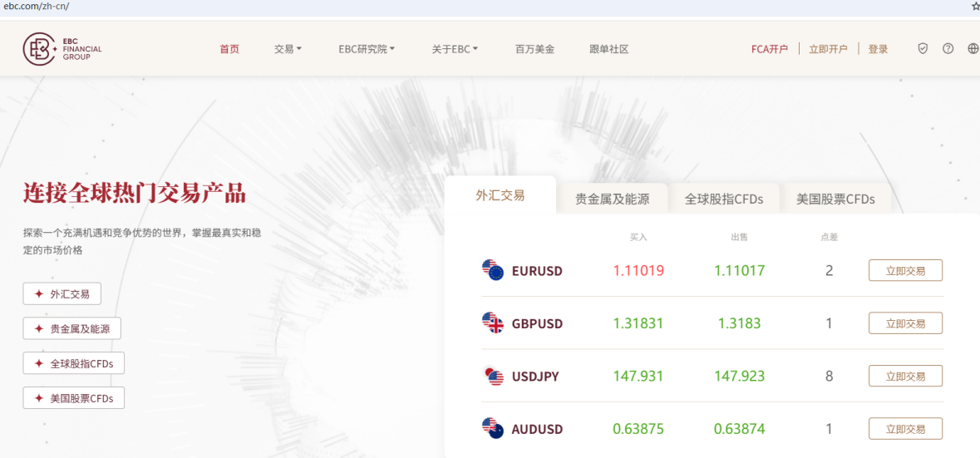Click the 出售 column header
Screen dimensions: 980x458
point(740,238)
